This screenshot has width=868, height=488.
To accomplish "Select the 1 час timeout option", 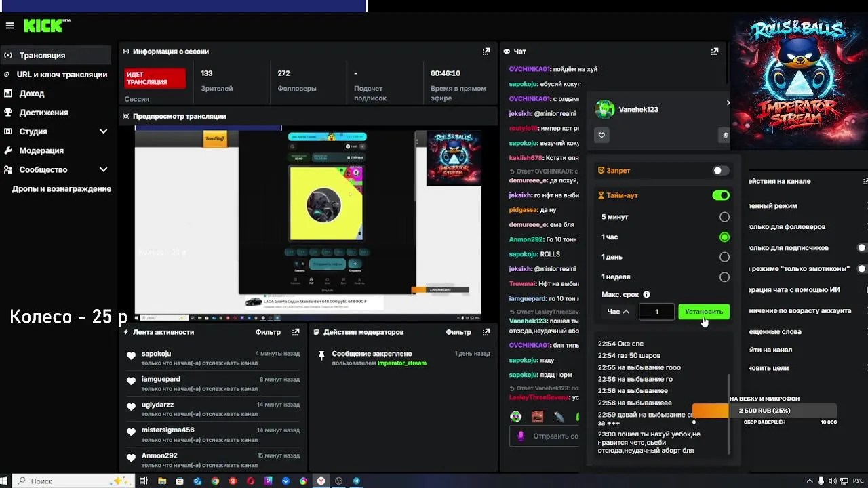I will coord(724,237).
